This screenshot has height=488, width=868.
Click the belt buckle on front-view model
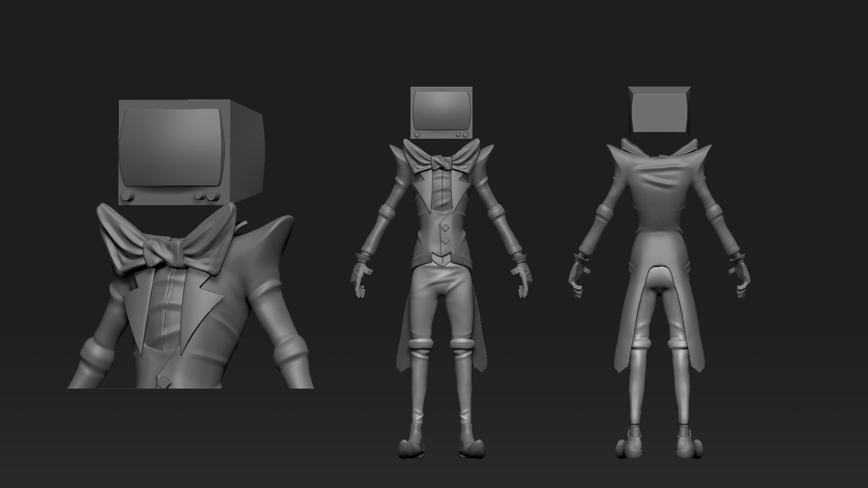point(441,259)
